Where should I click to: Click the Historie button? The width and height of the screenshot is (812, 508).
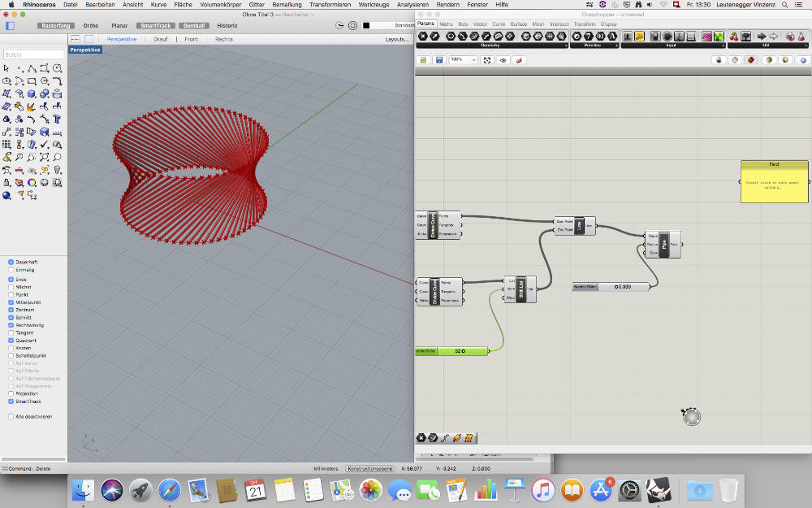[x=227, y=25]
